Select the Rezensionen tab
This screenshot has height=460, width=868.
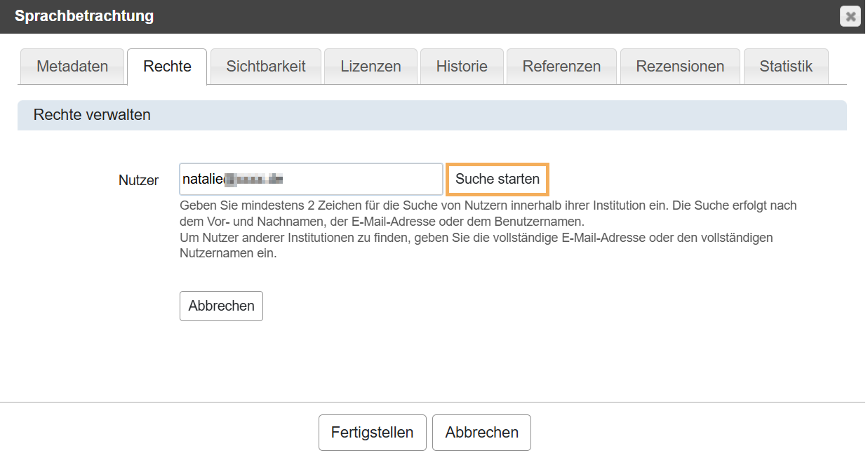(679, 66)
